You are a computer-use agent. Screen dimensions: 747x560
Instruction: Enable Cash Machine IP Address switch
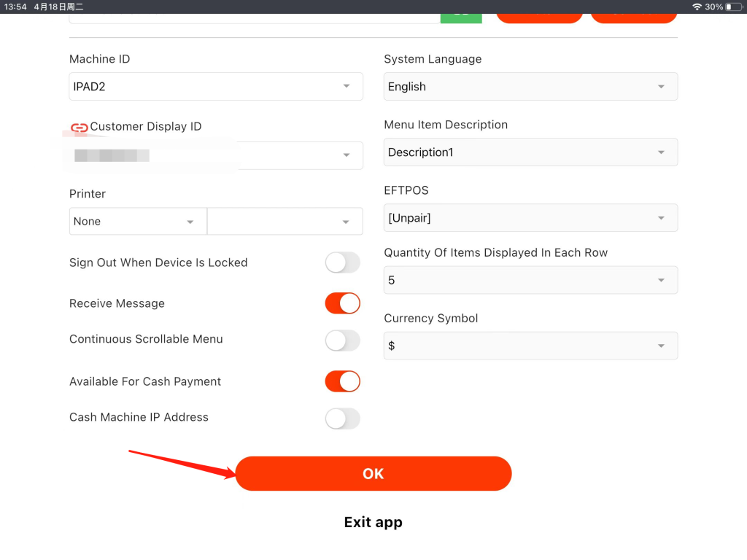click(x=342, y=418)
